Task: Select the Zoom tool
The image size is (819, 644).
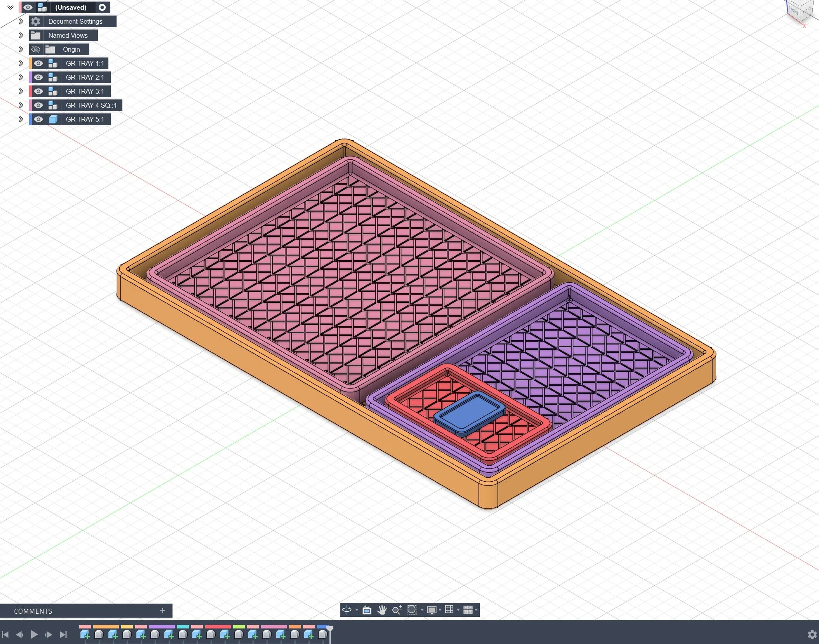Action: tap(397, 610)
